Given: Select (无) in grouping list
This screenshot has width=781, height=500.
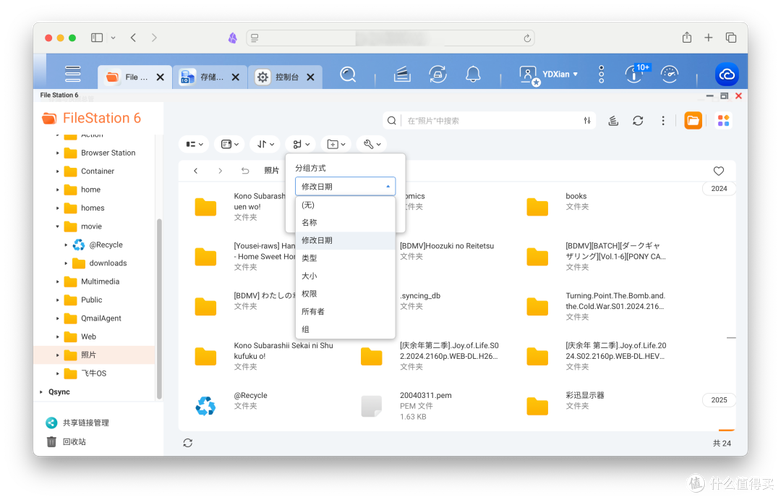Looking at the screenshot, I should (345, 205).
